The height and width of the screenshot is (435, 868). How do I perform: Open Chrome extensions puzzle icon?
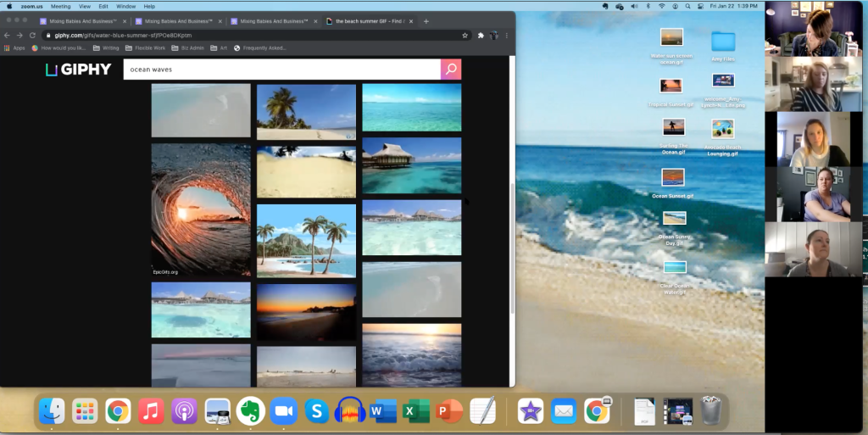pos(481,36)
